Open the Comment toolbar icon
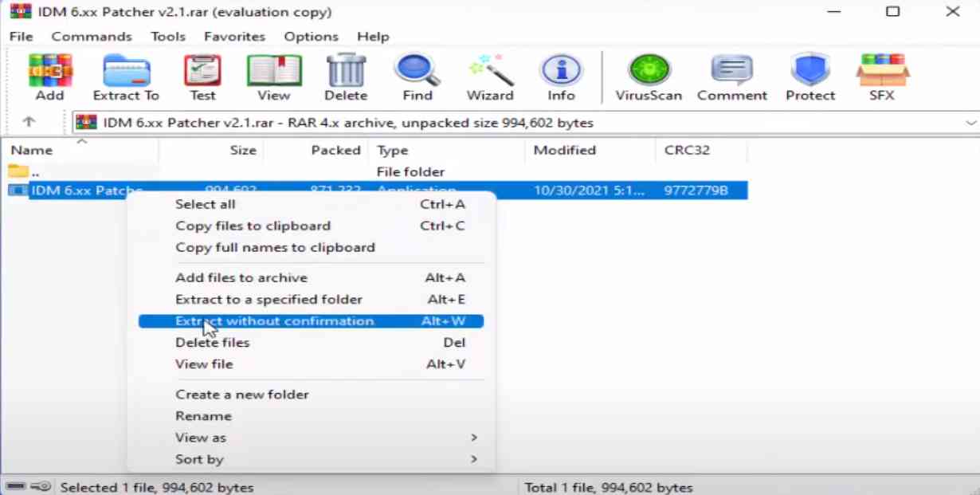980x495 pixels. point(732,78)
